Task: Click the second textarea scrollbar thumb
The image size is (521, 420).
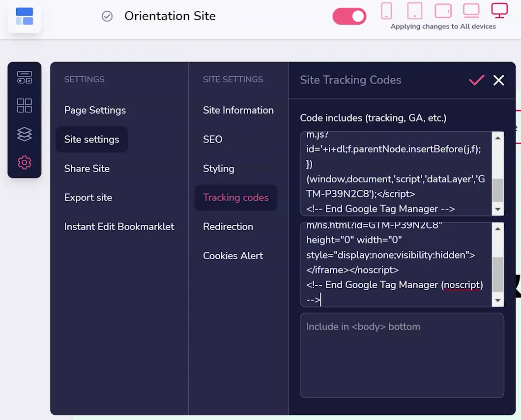Action: click(x=498, y=274)
